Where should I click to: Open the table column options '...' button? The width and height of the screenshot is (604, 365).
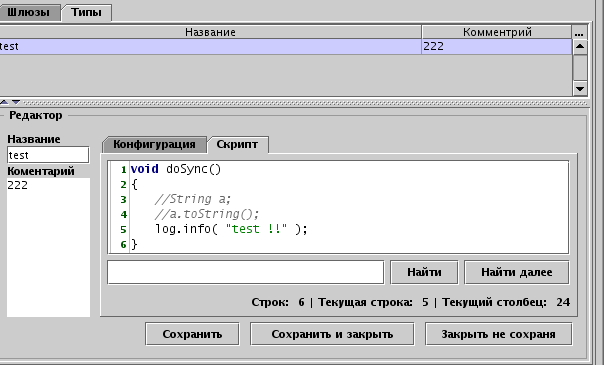point(579,32)
